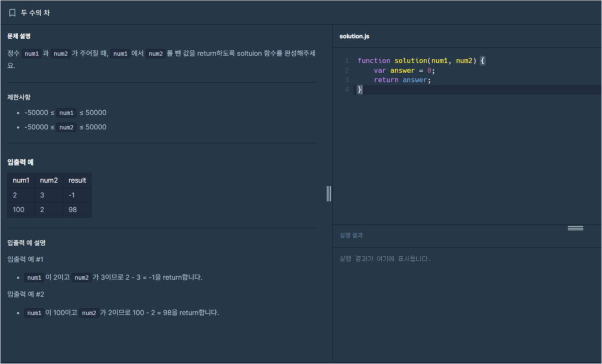The width and height of the screenshot is (602, 364).
Task: Click the vertical panel splitter handle
Action: pos(329,194)
